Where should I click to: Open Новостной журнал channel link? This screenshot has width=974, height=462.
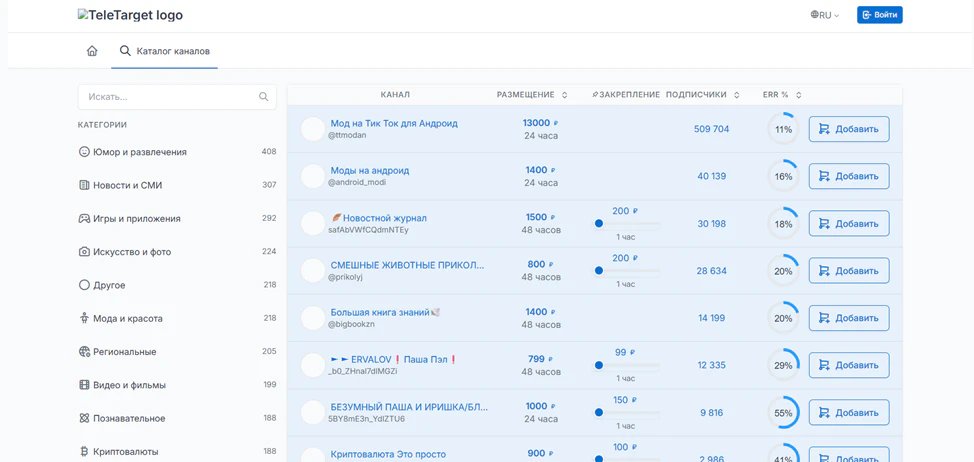(x=379, y=218)
